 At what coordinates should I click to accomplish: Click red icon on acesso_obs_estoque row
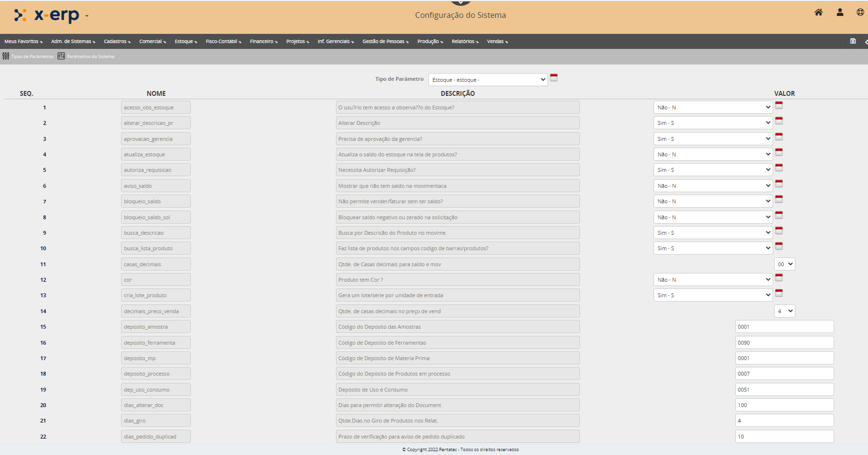[x=779, y=105]
